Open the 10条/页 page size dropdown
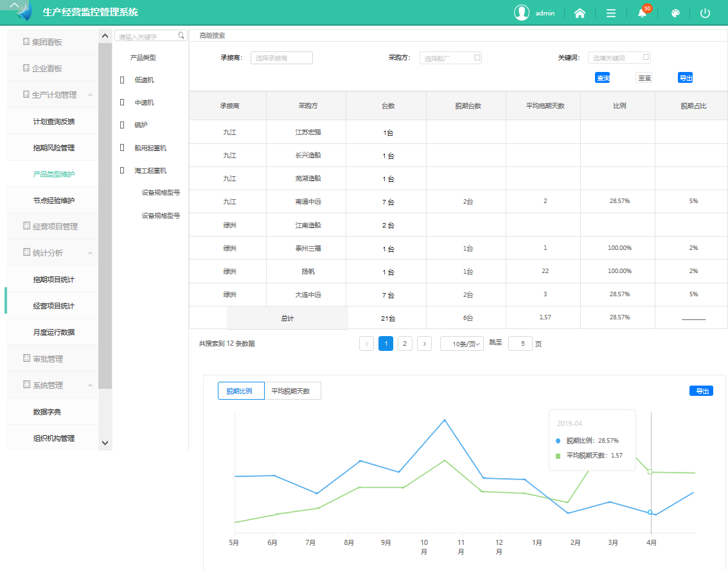The width and height of the screenshot is (728, 570). (461, 344)
